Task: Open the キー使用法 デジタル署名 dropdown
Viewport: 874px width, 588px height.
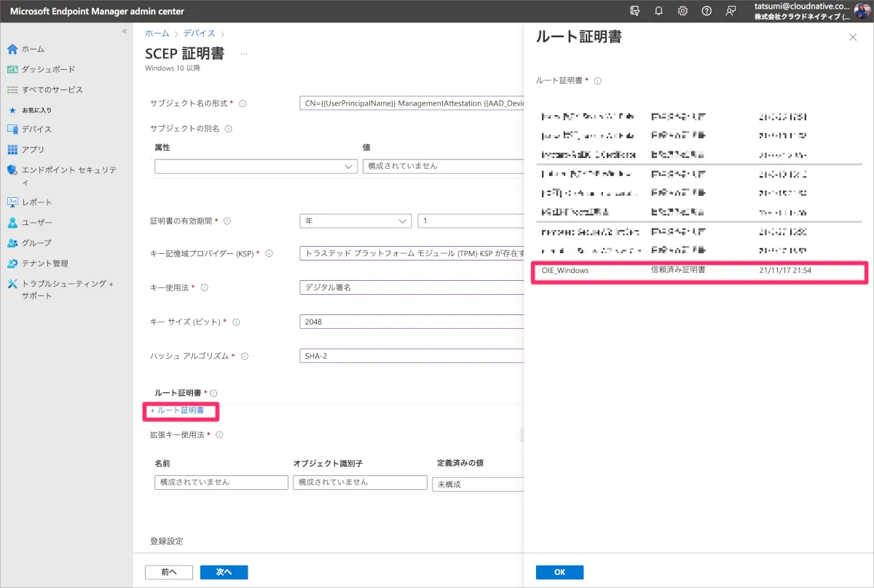Action: [x=412, y=287]
